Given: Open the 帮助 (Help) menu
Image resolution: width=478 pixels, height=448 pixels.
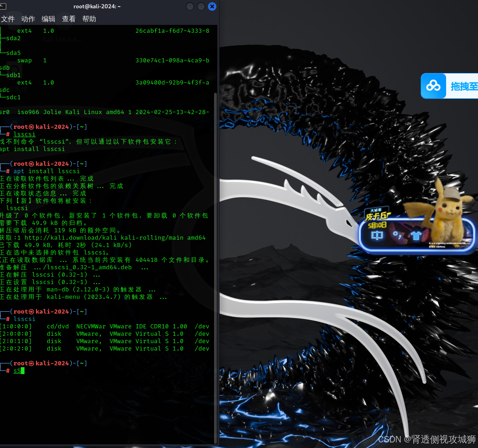Looking at the screenshot, I should 89,19.
